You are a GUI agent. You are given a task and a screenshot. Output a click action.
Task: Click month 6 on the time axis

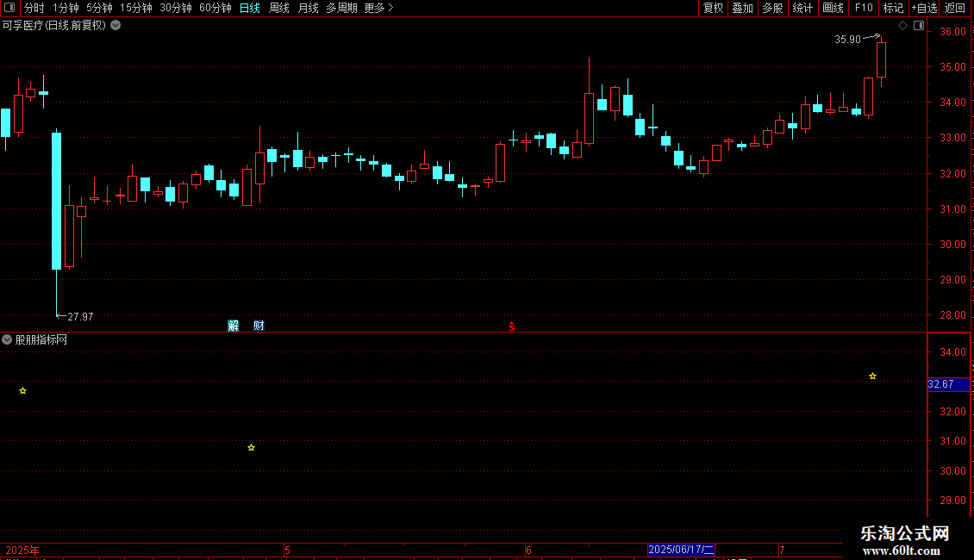(528, 550)
